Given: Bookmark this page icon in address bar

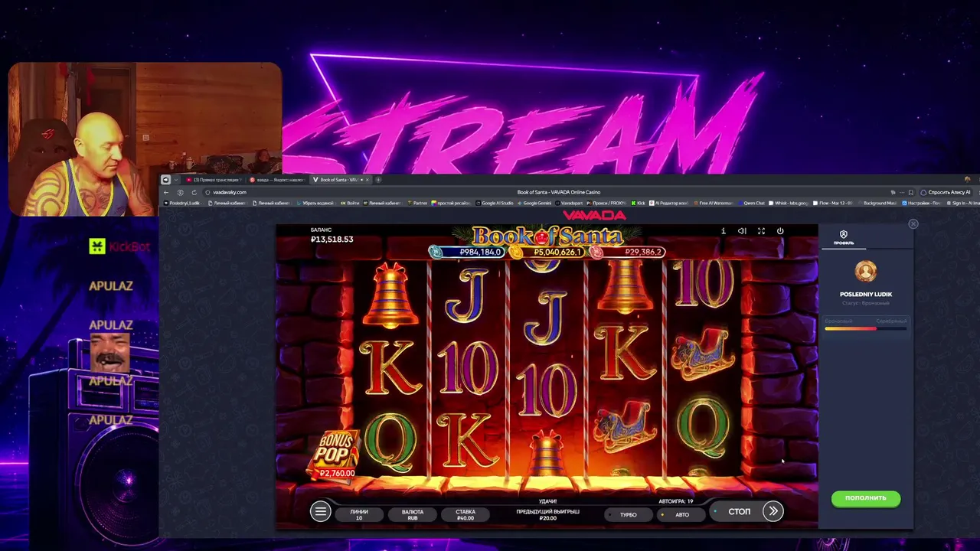Looking at the screenshot, I should [x=911, y=192].
